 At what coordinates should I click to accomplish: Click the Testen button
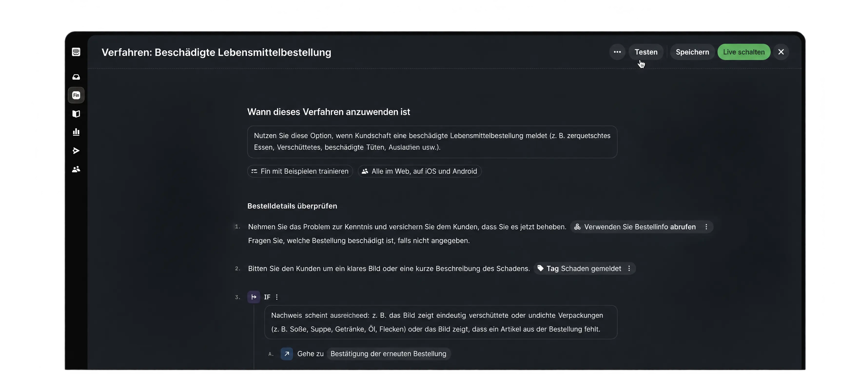(x=646, y=52)
